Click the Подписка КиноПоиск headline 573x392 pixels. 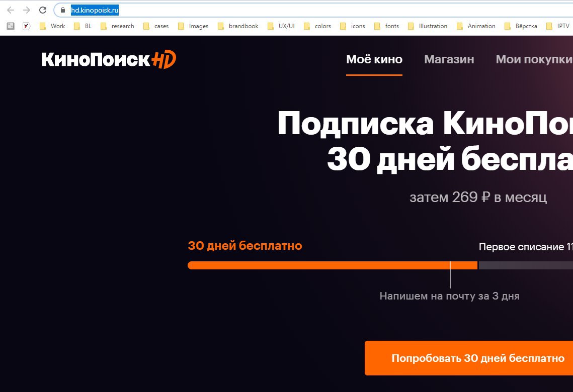[425, 124]
